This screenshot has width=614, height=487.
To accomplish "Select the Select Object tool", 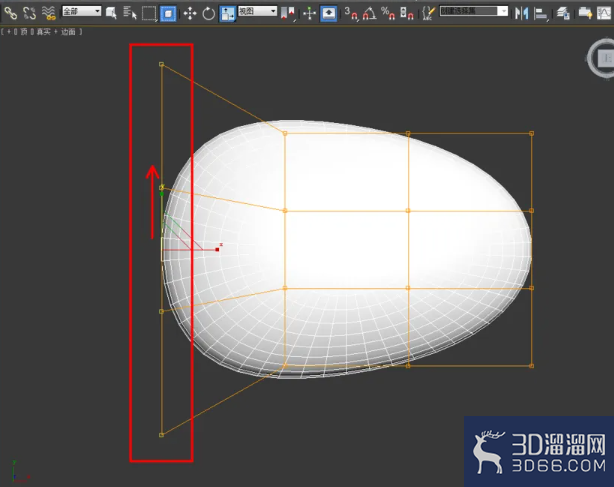I will [x=111, y=13].
